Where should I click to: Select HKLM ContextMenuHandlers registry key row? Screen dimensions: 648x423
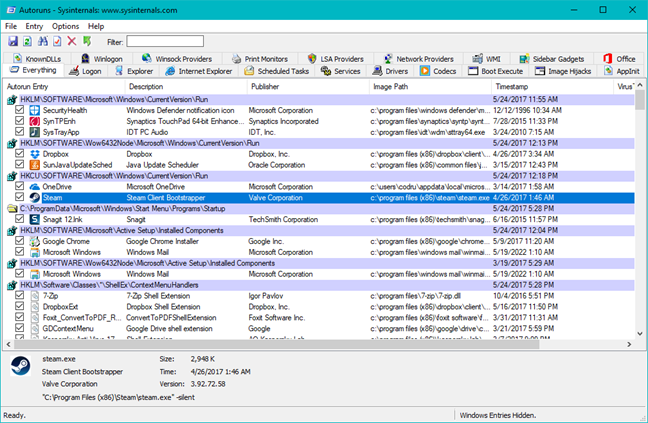(x=320, y=285)
